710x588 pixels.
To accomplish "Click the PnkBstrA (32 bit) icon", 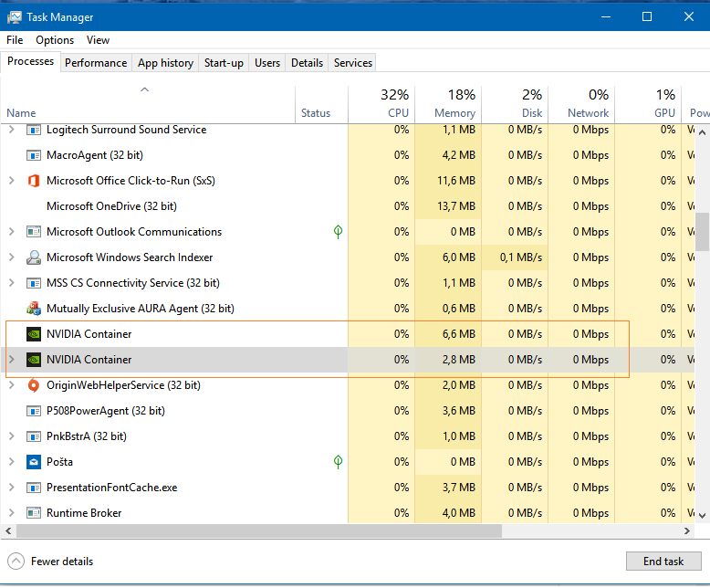I will click(34, 436).
